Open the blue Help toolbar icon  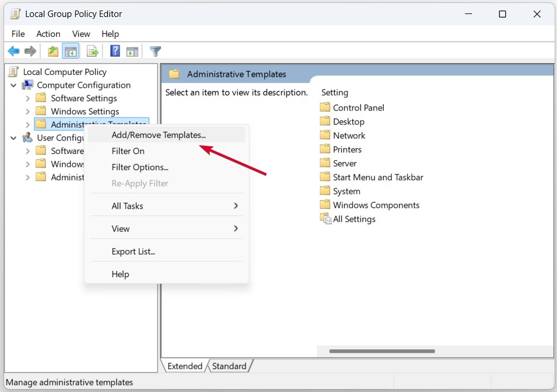click(x=115, y=51)
